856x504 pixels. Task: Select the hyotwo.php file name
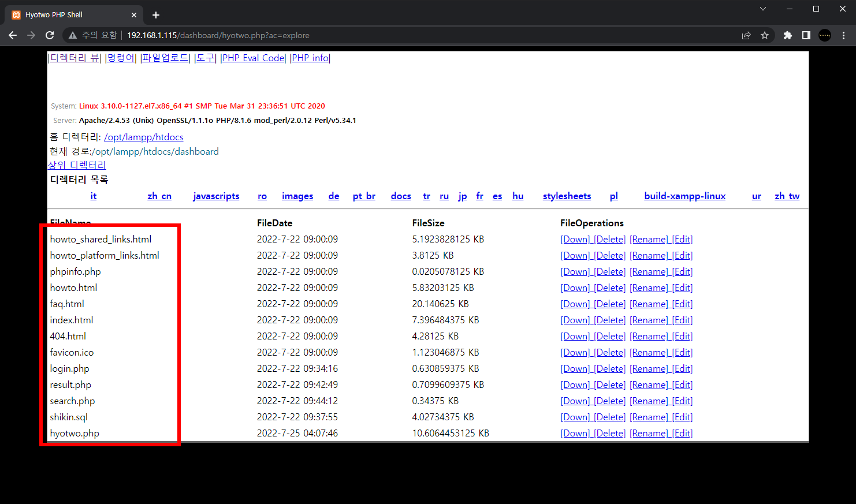(75, 433)
